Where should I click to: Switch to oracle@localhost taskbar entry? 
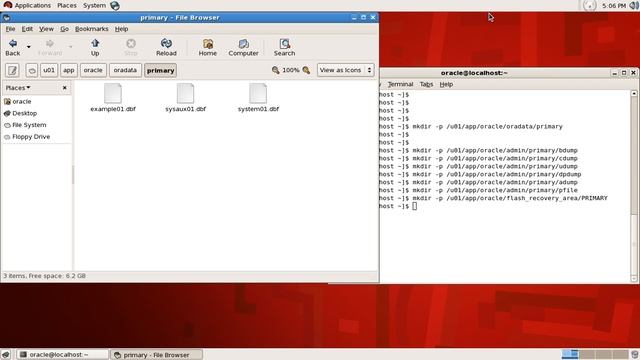(63, 355)
